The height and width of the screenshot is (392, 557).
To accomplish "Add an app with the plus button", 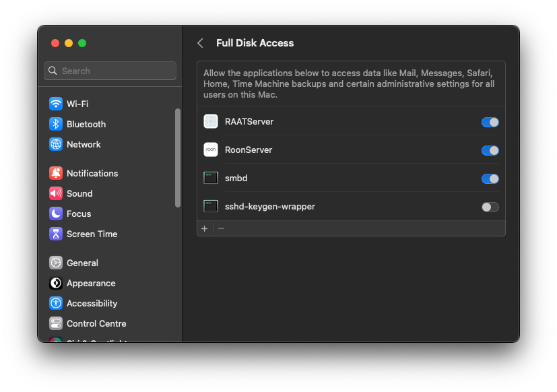I will click(204, 228).
